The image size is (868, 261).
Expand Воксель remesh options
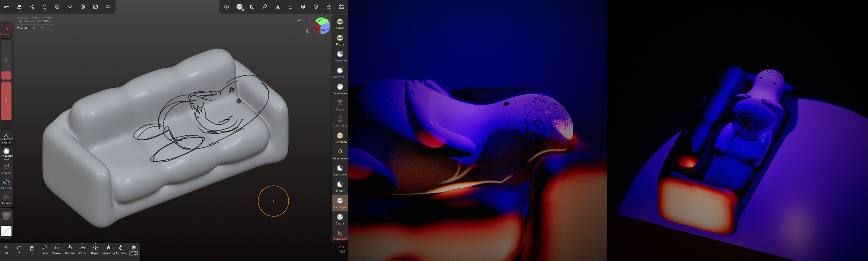tap(70, 250)
